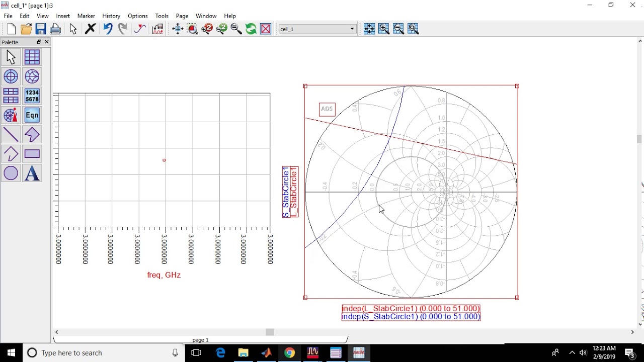644x362 pixels.
Task: Open the Windows Start menu
Action: point(11,353)
